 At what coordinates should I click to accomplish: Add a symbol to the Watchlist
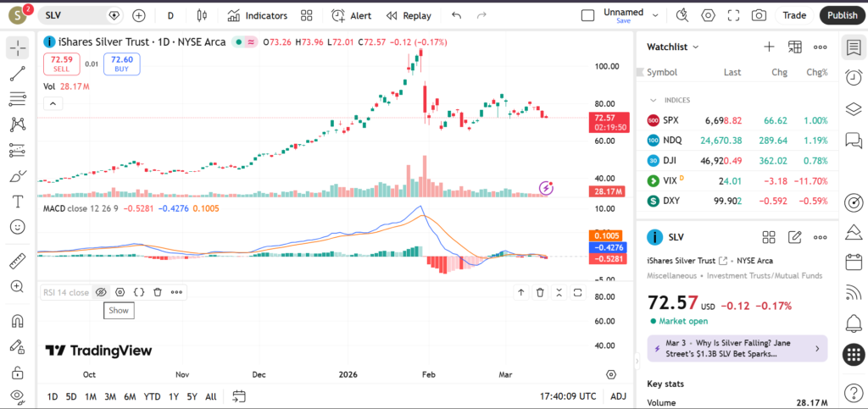768,47
